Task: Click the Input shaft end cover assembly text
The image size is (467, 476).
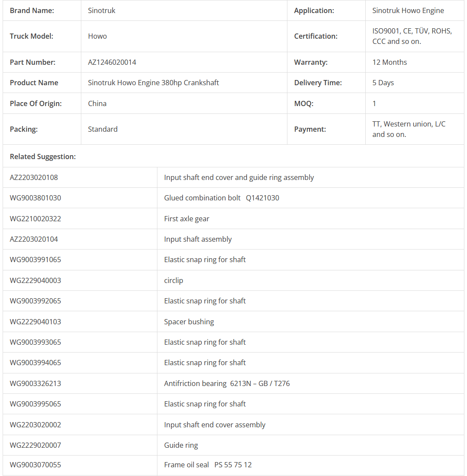Action: 215,425
